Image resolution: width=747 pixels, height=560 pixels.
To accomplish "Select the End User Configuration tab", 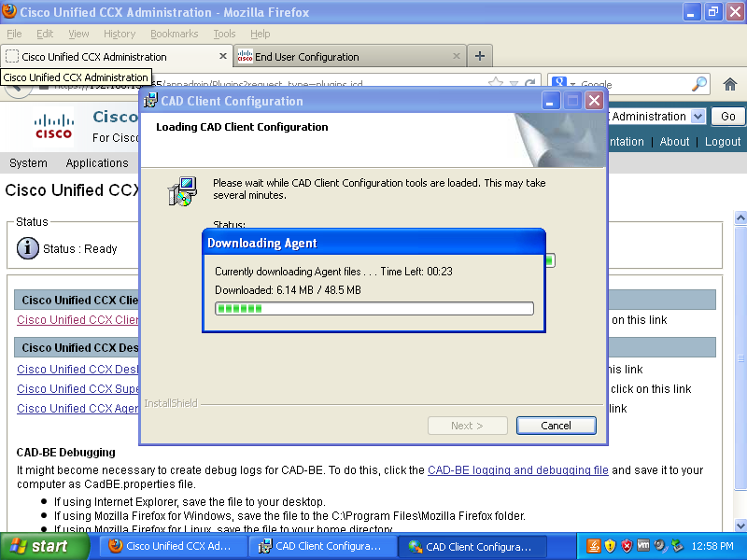I will (x=349, y=56).
